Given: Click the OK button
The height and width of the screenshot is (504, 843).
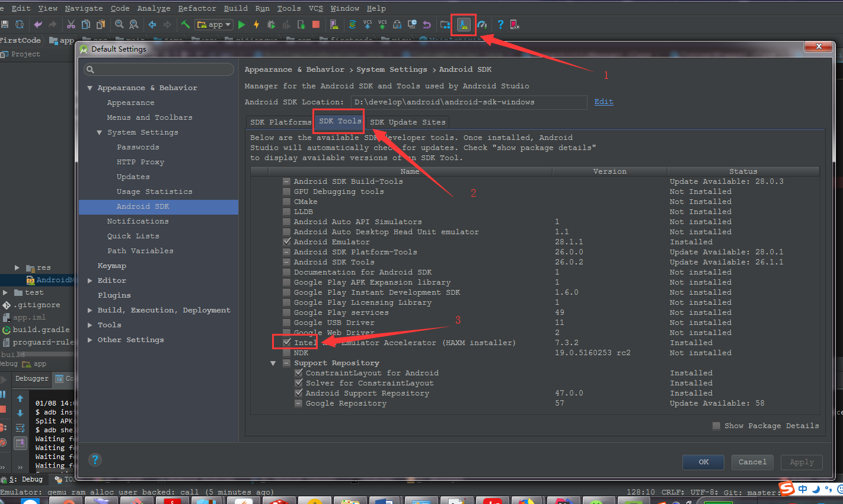Looking at the screenshot, I should click(704, 462).
